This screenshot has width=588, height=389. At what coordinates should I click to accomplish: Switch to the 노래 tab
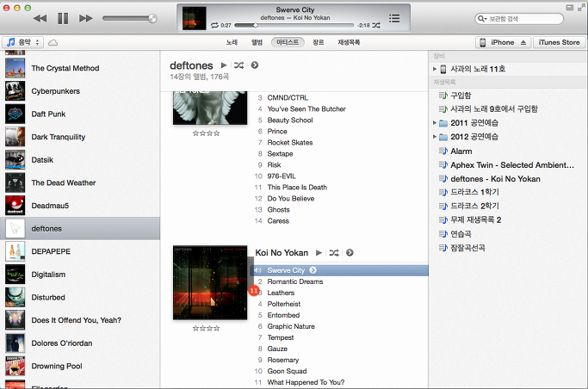(232, 42)
